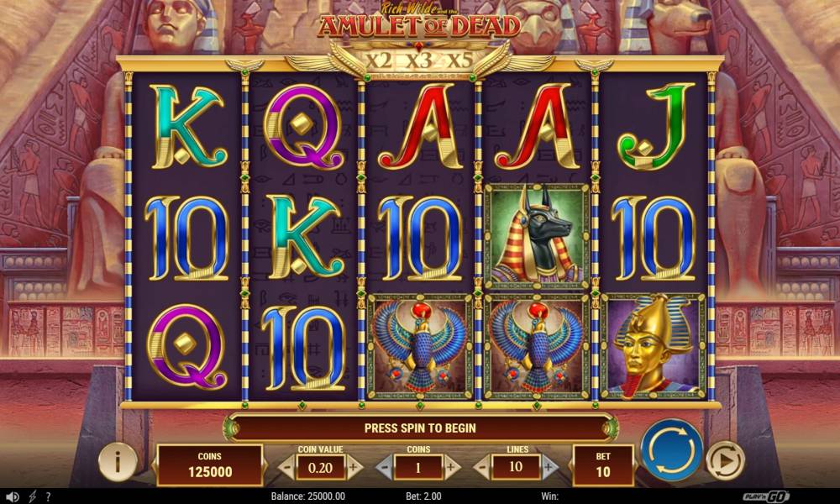Click the Horus falcon symbol on reel three

(x=420, y=346)
